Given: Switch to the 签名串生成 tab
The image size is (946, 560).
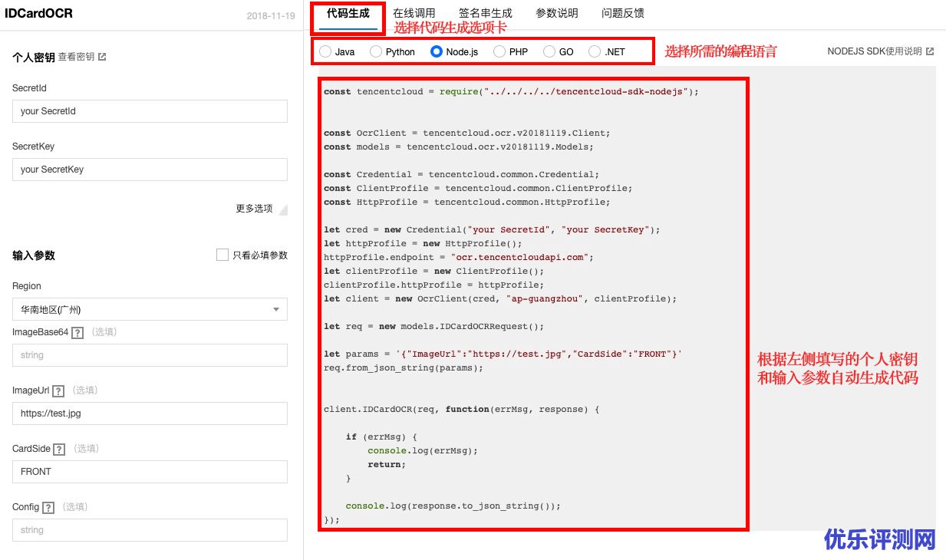Looking at the screenshot, I should pyautogui.click(x=486, y=13).
